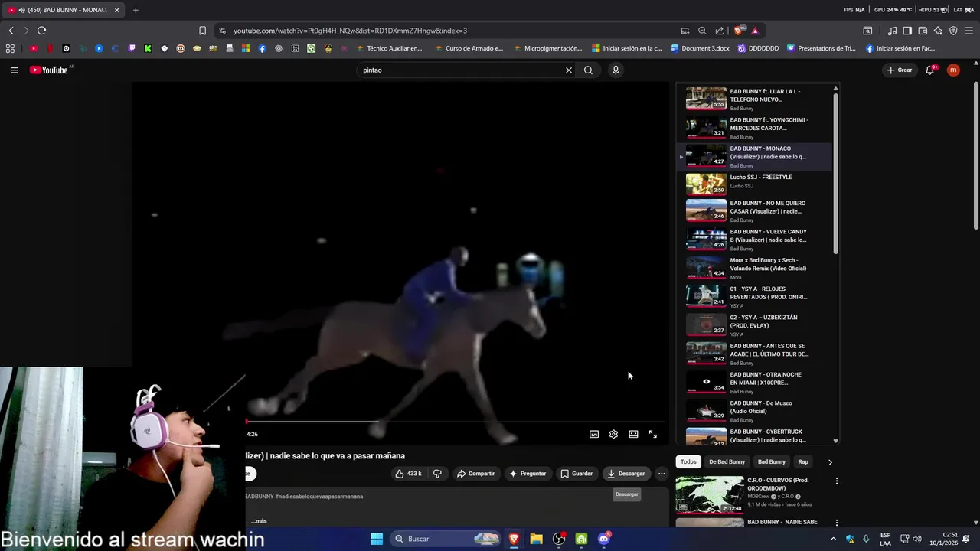
Task: Open Document 3.docx bookmark
Action: 700,48
